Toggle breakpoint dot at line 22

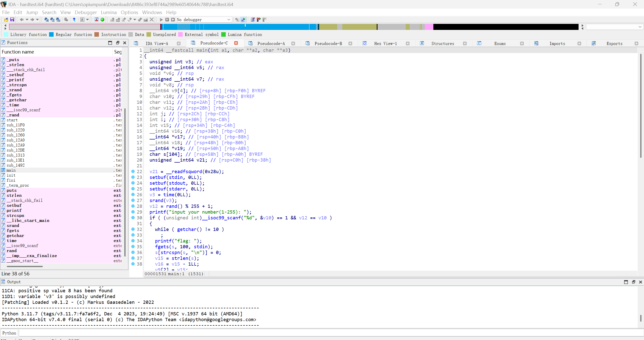click(x=133, y=171)
